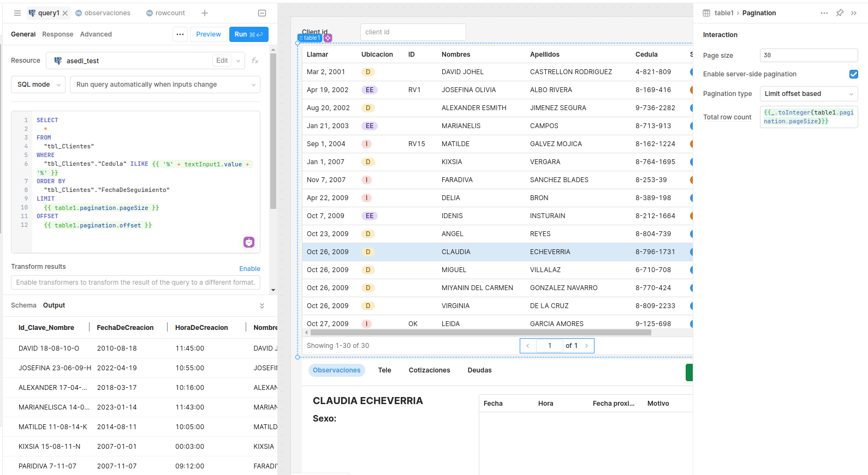Open the AI assistant icon in SQL editor
This screenshot has width=868, height=475.
point(249,242)
